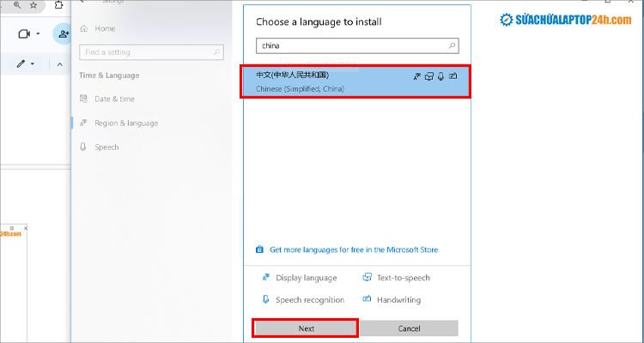The image size is (644, 343).
Task: Click display language icon on Chinese row
Action: tap(417, 76)
